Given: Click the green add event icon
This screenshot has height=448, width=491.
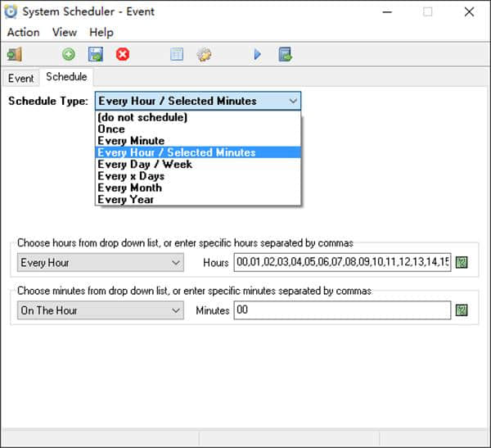Looking at the screenshot, I should (69, 55).
